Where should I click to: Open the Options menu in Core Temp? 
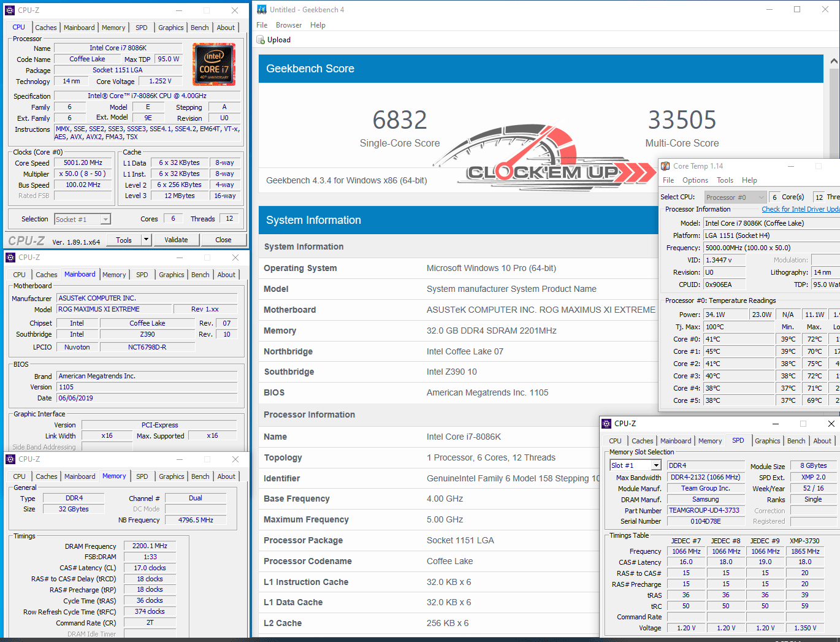[x=695, y=180]
